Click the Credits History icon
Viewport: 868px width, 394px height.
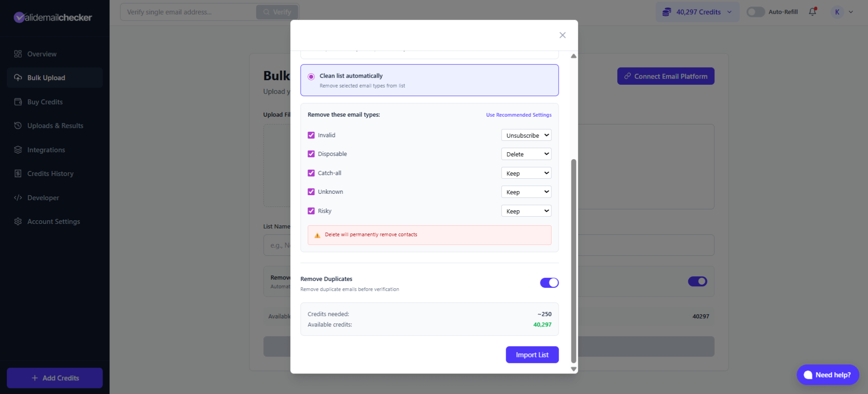tap(18, 173)
